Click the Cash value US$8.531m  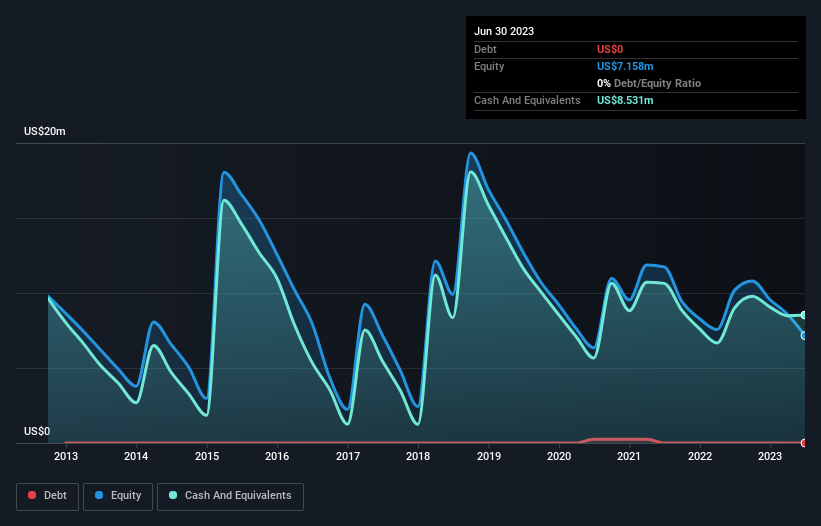click(x=625, y=100)
